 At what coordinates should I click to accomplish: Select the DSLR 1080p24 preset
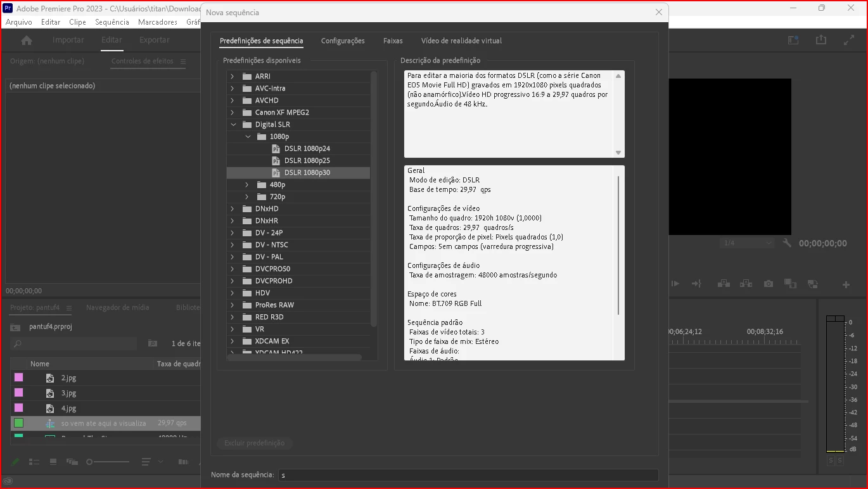tap(307, 149)
